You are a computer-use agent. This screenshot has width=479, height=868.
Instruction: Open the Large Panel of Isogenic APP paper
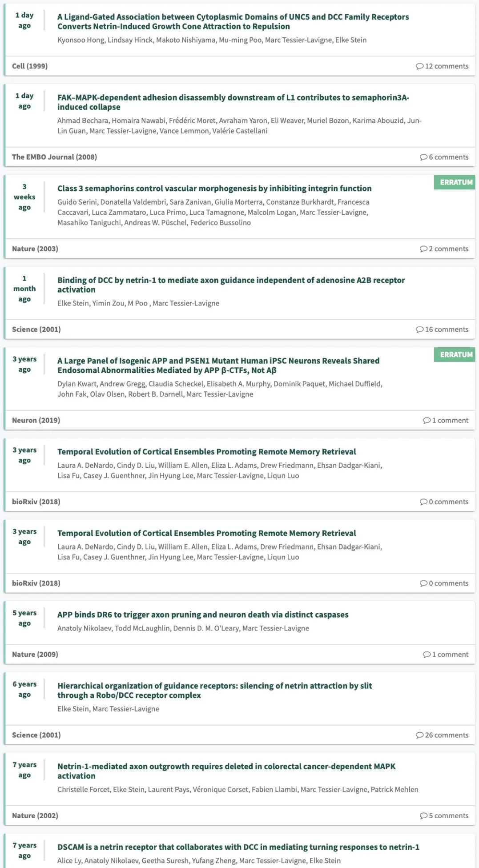pos(218,366)
